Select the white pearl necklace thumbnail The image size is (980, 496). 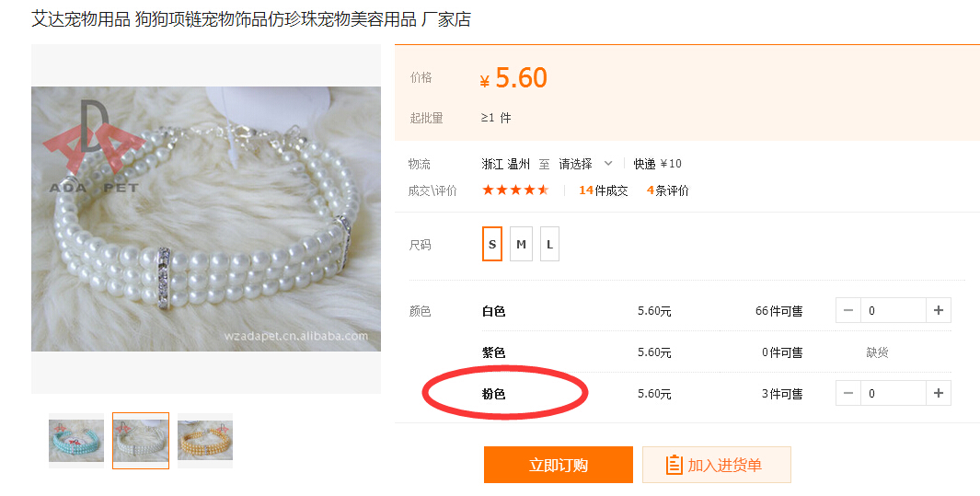click(141, 441)
